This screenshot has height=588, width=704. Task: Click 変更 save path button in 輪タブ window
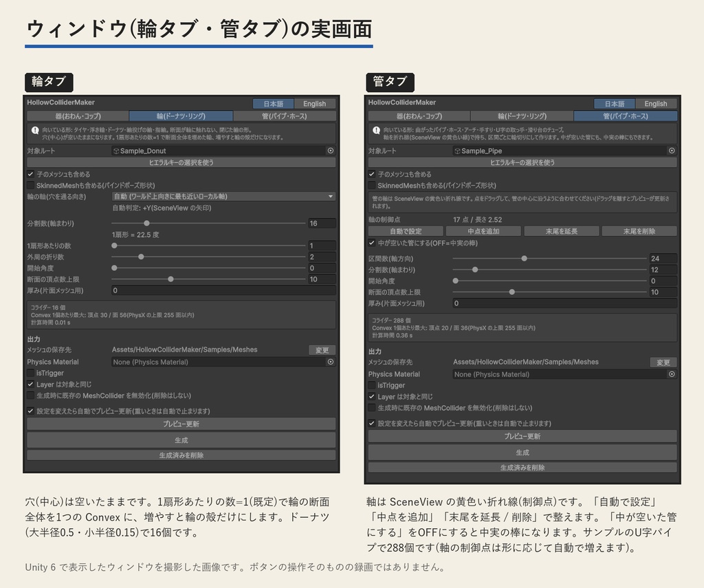pyautogui.click(x=322, y=350)
